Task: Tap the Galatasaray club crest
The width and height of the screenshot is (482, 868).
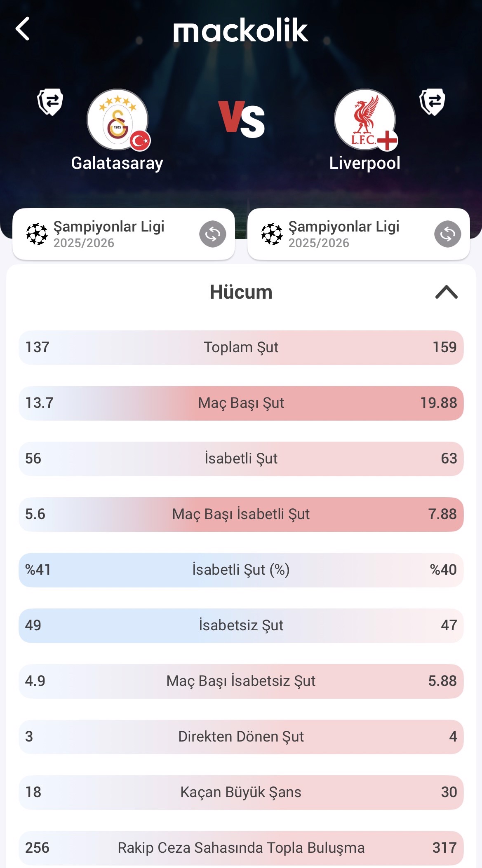Action: click(x=118, y=120)
